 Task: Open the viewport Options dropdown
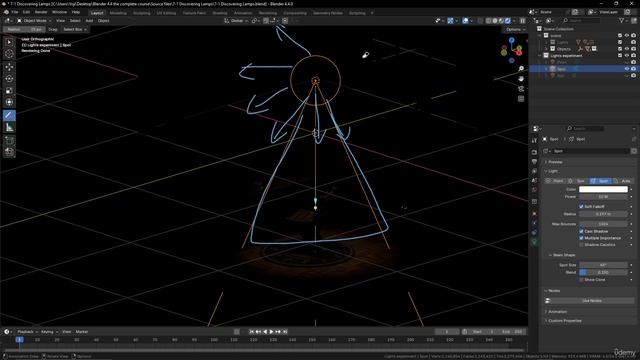click(515, 29)
